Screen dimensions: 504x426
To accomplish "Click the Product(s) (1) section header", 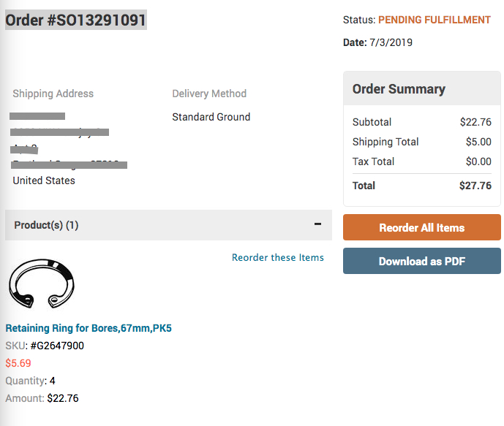I will pos(46,225).
